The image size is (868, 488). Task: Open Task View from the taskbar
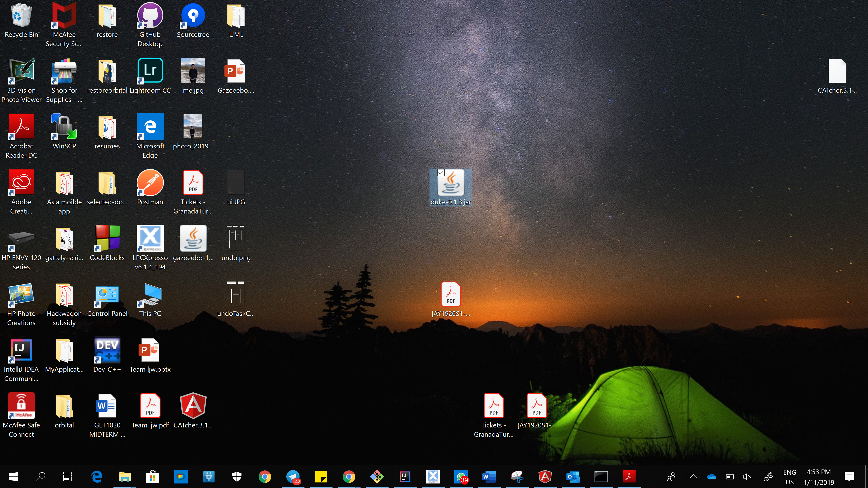(x=68, y=476)
